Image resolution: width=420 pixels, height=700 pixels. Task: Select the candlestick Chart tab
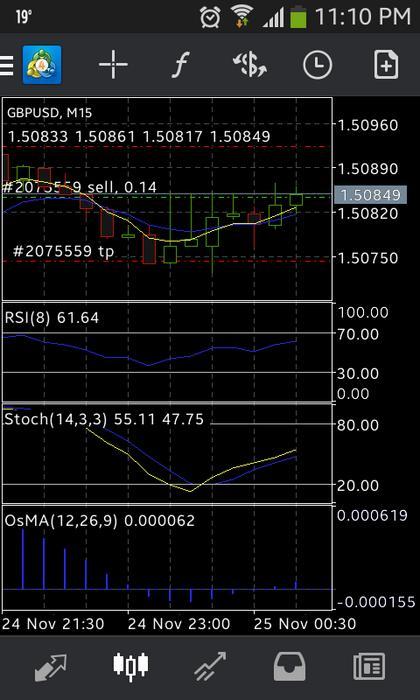coord(130,667)
